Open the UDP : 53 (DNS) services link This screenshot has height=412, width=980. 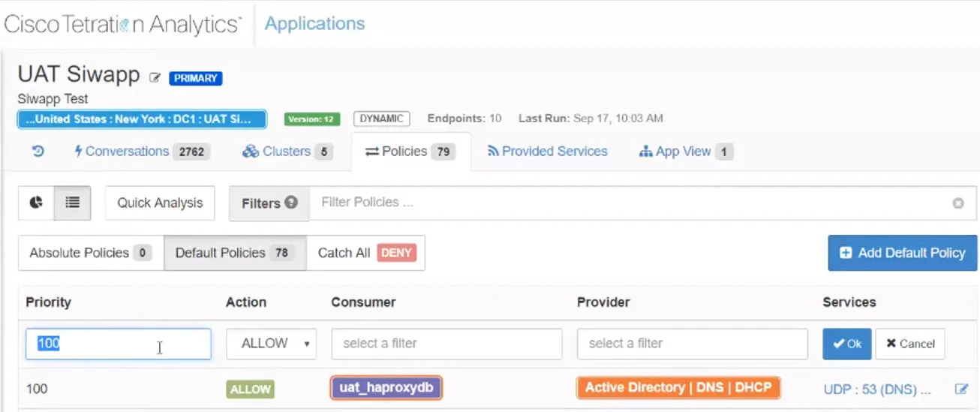[877, 389]
